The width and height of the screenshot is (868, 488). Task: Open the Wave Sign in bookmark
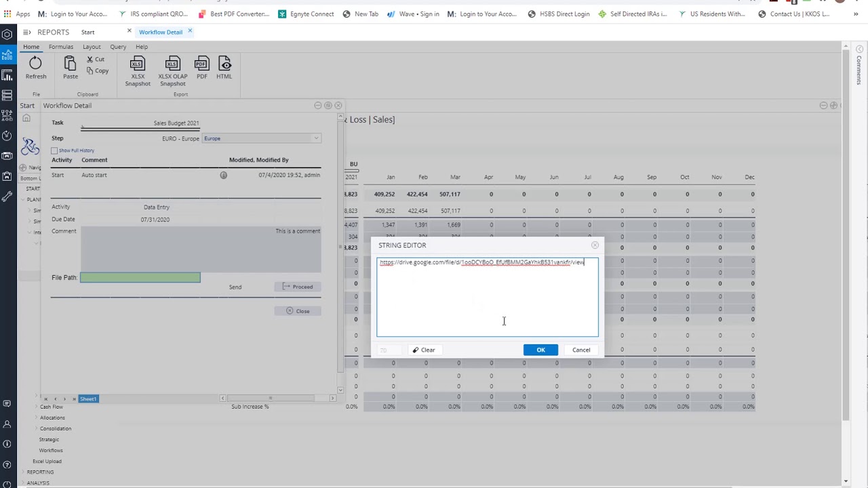(x=412, y=14)
